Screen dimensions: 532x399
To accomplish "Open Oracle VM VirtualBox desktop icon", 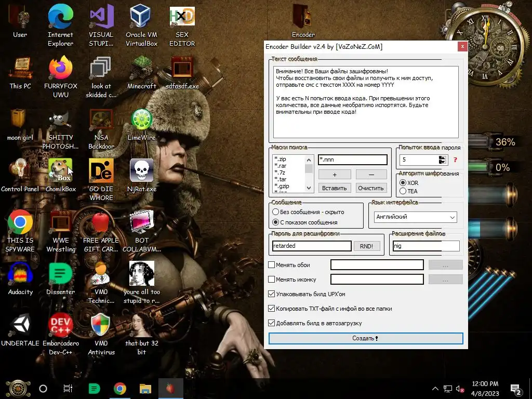I will coord(141,25).
